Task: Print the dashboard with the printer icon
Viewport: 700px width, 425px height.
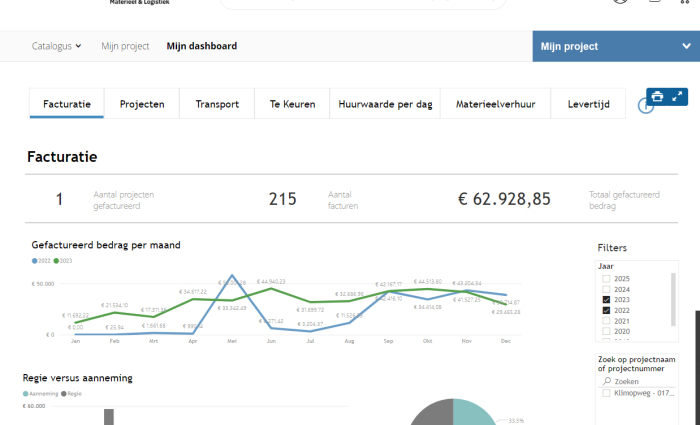Action: 657,96
